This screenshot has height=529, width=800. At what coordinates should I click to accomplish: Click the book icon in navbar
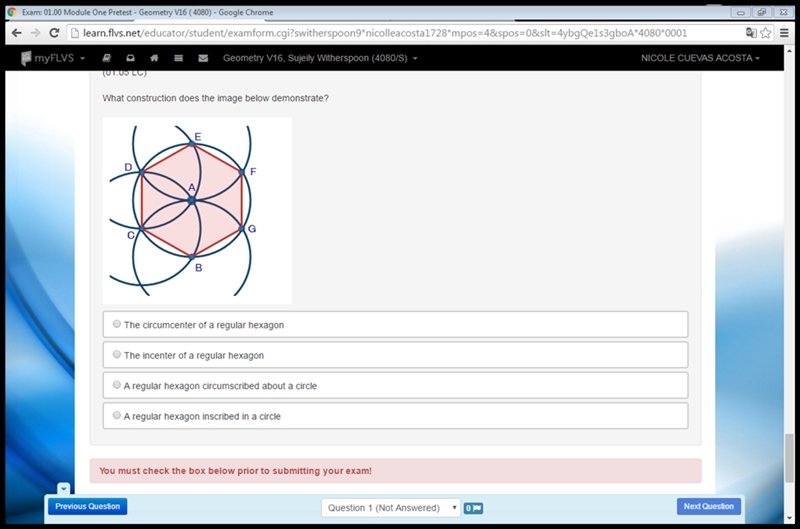pos(107,58)
